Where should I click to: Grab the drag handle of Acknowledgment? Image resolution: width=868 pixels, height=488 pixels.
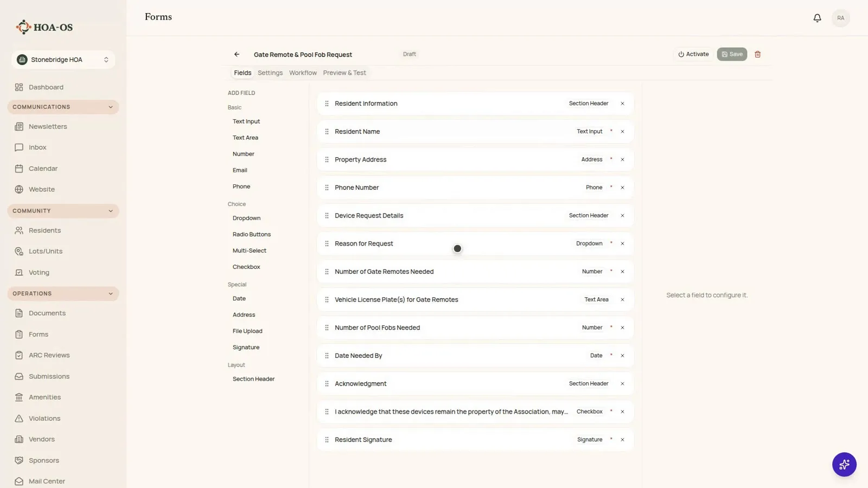(x=327, y=384)
